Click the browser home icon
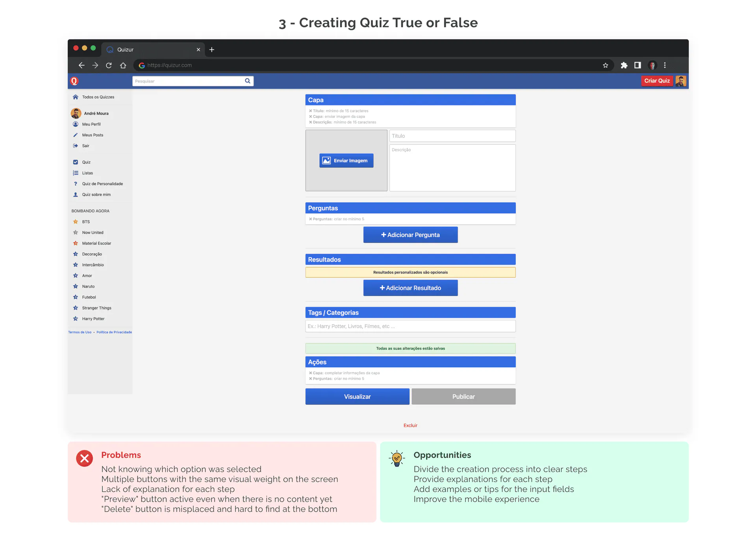 pos(123,65)
